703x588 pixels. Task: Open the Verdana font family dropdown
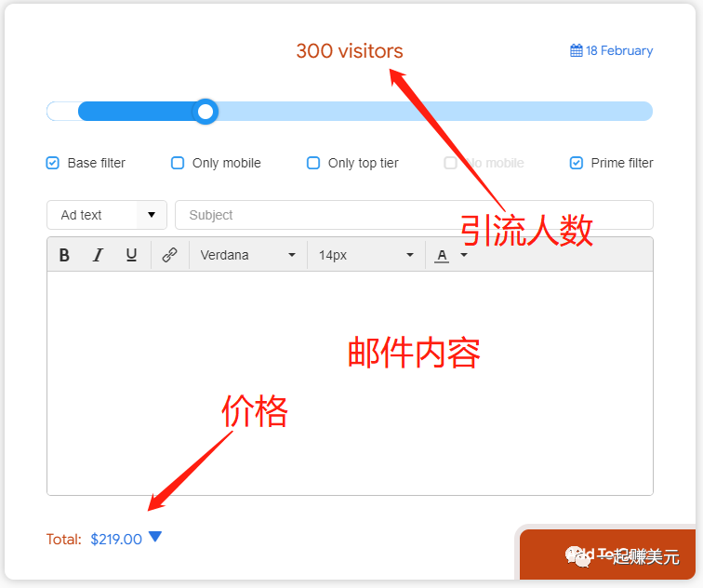(248, 255)
